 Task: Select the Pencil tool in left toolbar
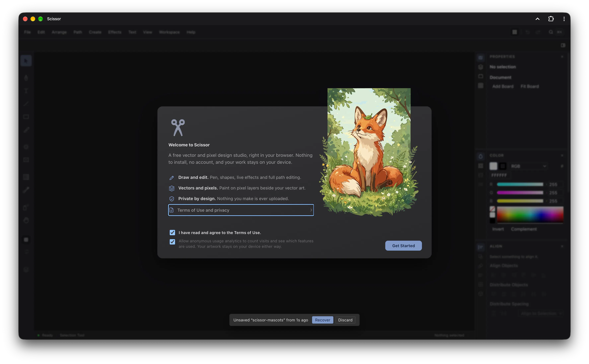[26, 130]
